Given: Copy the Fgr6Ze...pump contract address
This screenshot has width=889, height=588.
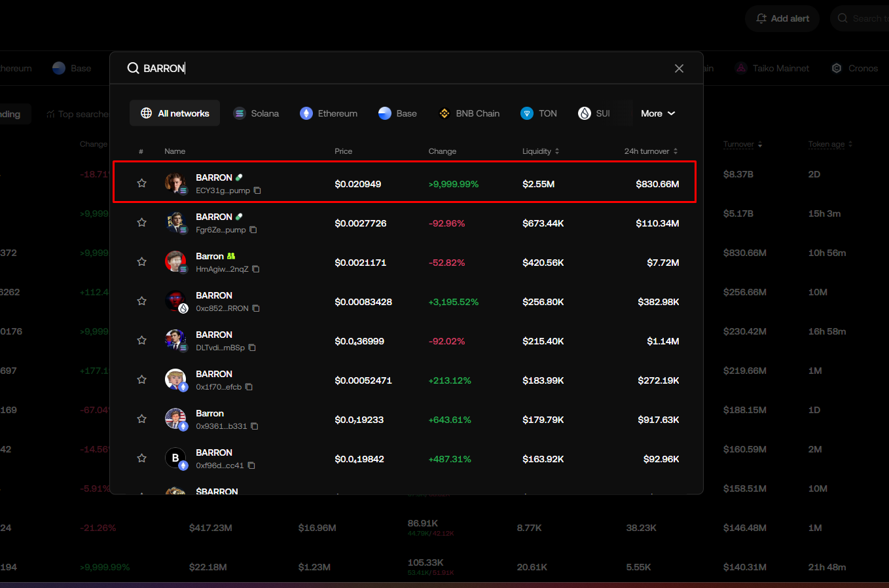Looking at the screenshot, I should 253,230.
